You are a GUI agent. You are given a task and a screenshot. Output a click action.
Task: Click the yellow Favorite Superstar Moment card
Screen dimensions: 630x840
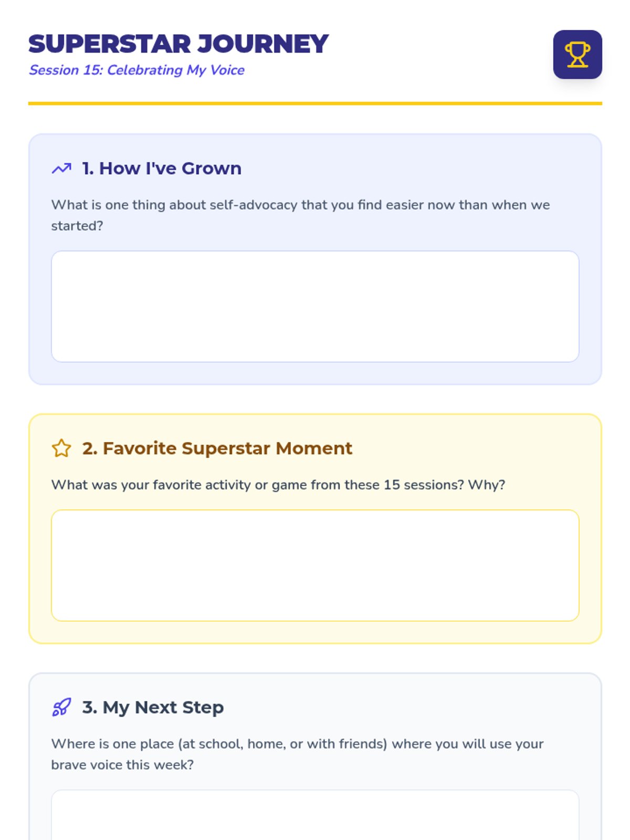tap(315, 529)
